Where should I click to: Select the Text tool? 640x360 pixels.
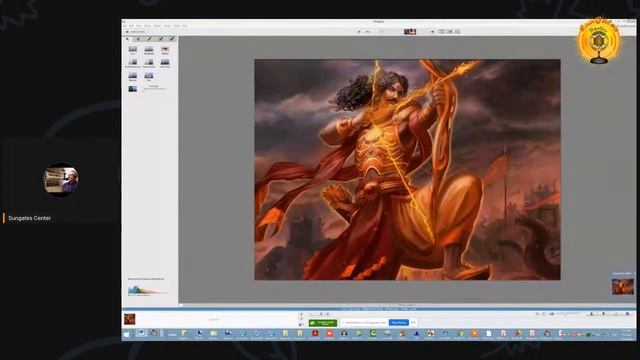149,76
